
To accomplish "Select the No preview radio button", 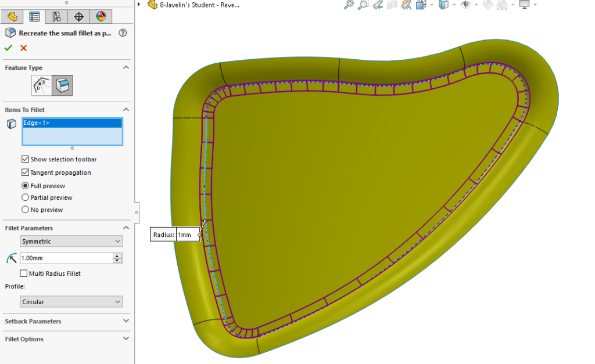I will [x=25, y=210].
